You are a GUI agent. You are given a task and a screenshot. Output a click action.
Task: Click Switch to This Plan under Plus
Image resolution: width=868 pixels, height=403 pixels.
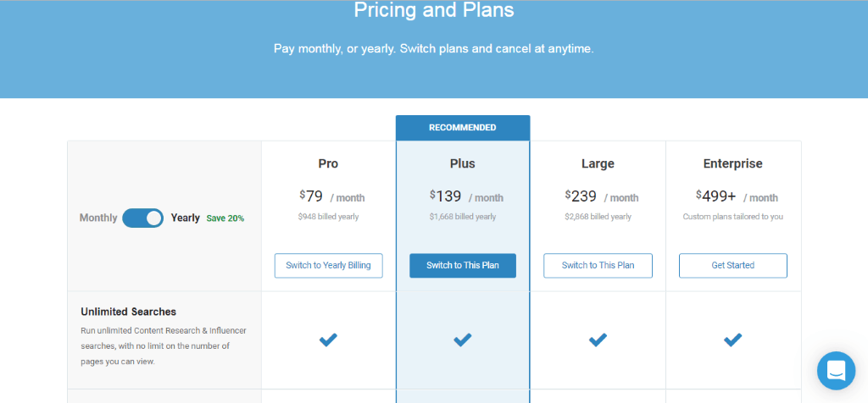tap(463, 265)
